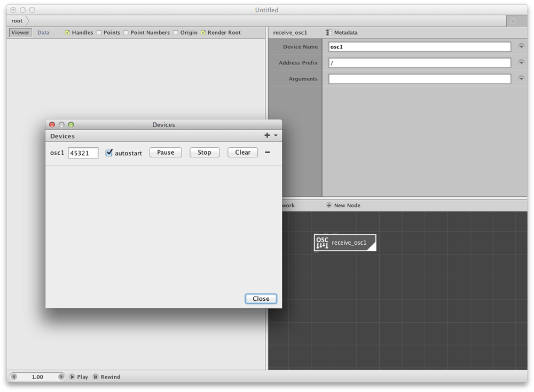The image size is (534, 392).
Task: Open the Metadata panel button
Action: [342, 33]
